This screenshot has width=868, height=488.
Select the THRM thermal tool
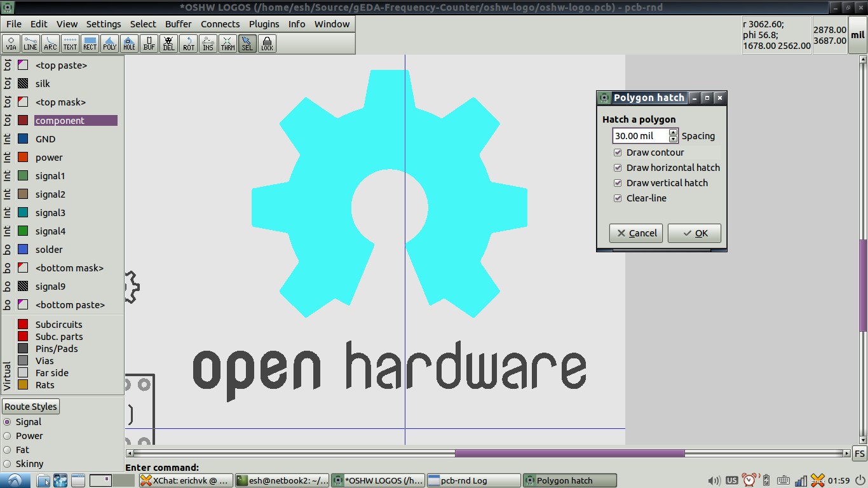point(227,43)
